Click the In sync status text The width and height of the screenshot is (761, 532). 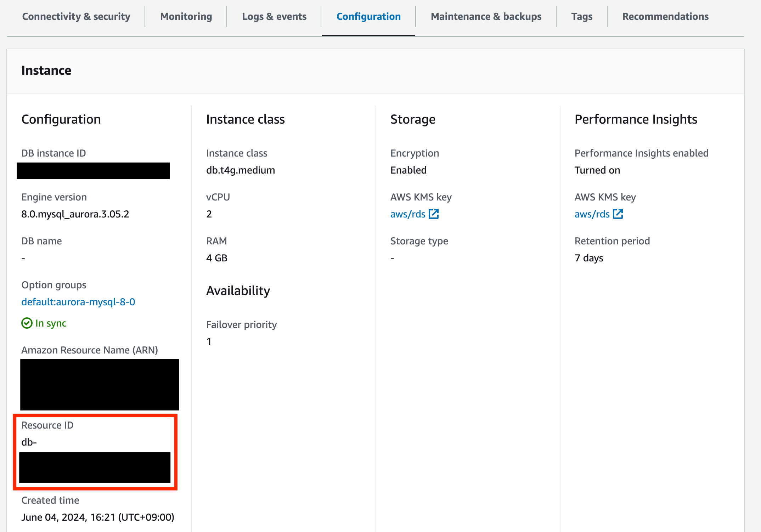coord(51,323)
